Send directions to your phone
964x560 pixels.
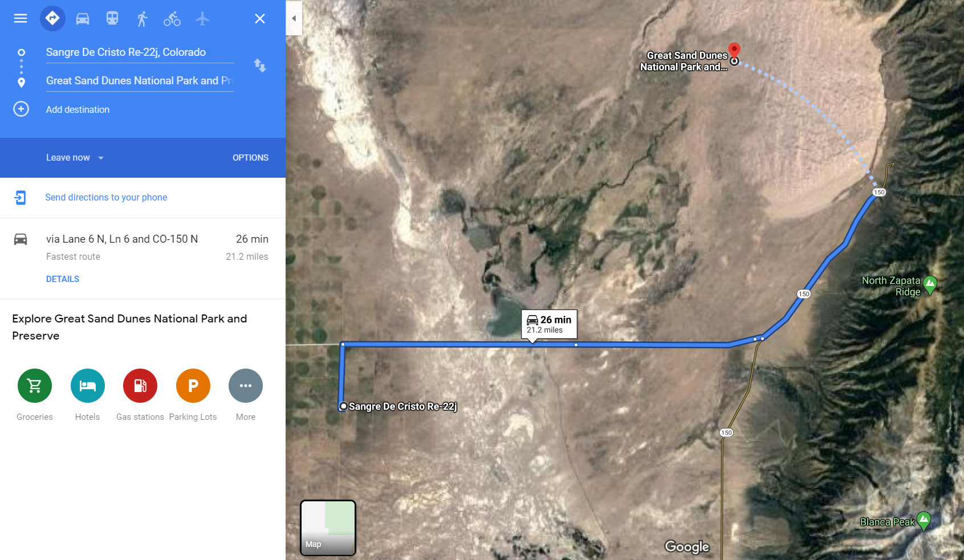pyautogui.click(x=106, y=197)
